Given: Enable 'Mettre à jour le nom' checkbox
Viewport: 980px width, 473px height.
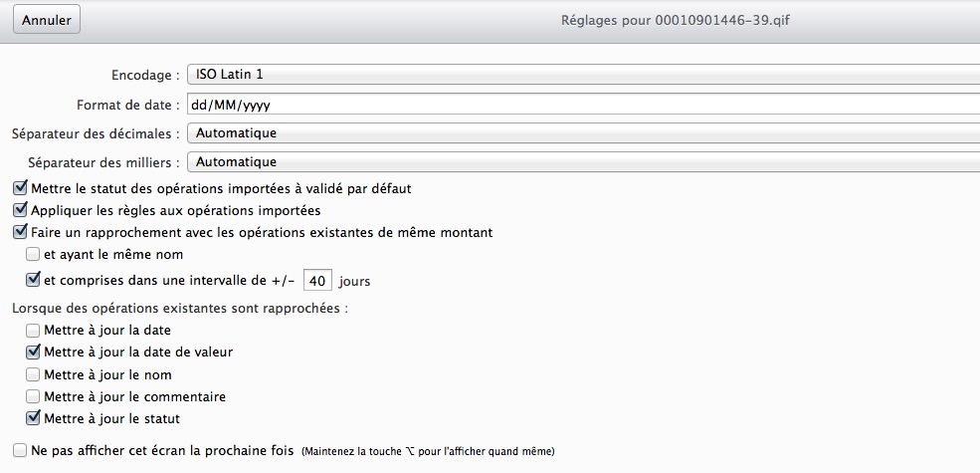Looking at the screenshot, I should pos(33,374).
